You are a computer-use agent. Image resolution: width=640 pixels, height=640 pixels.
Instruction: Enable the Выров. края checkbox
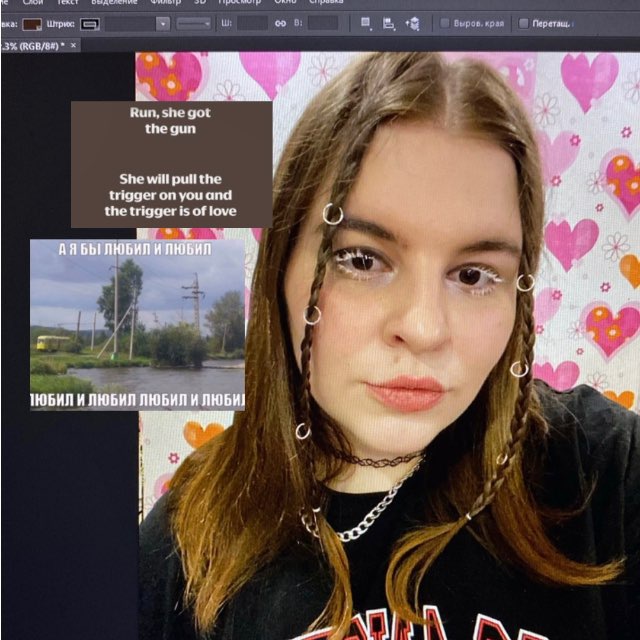coord(445,23)
